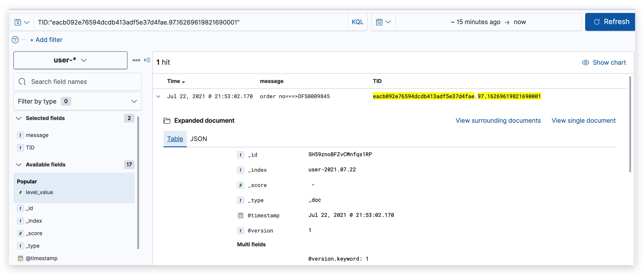Click the ~ 15 minutes ago start date

(x=476, y=22)
